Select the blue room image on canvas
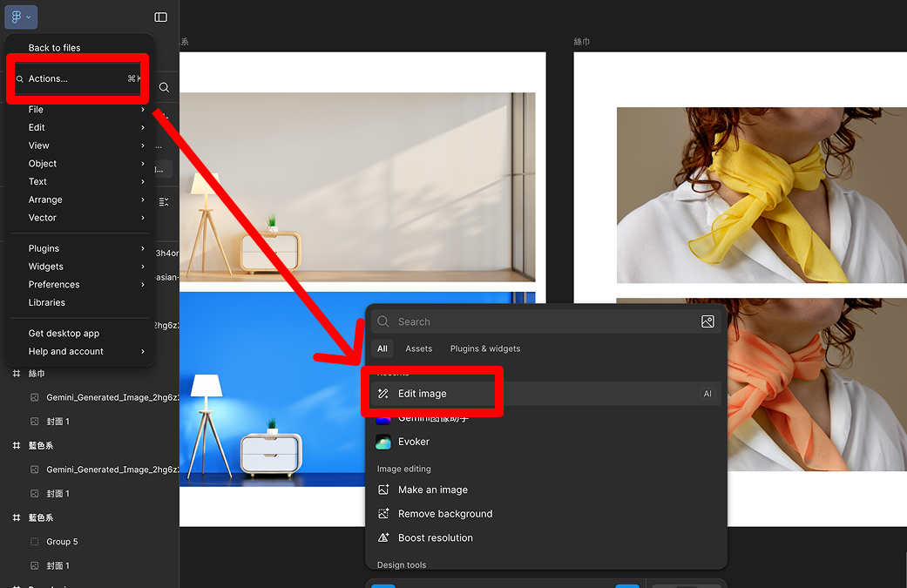Screen dimensions: 907x588 (272, 389)
